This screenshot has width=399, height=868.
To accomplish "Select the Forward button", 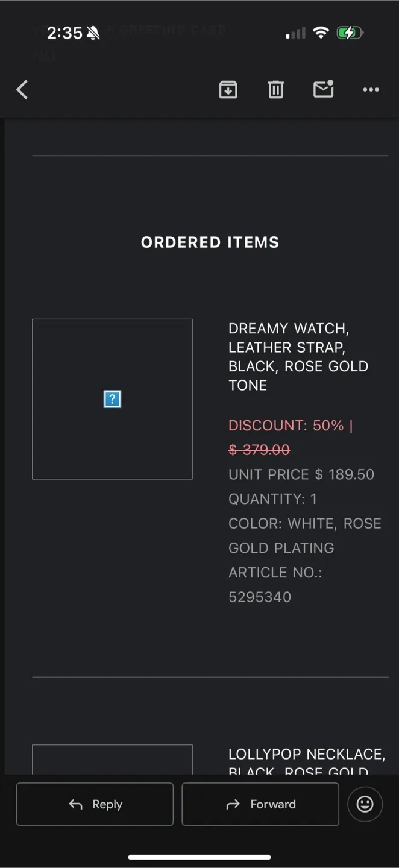I will pos(260,804).
